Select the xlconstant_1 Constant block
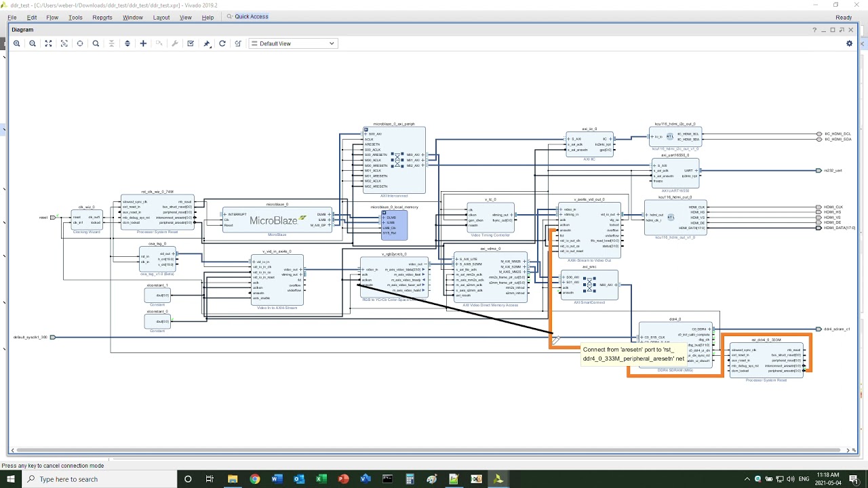The width and height of the screenshot is (868, 488). point(157,296)
